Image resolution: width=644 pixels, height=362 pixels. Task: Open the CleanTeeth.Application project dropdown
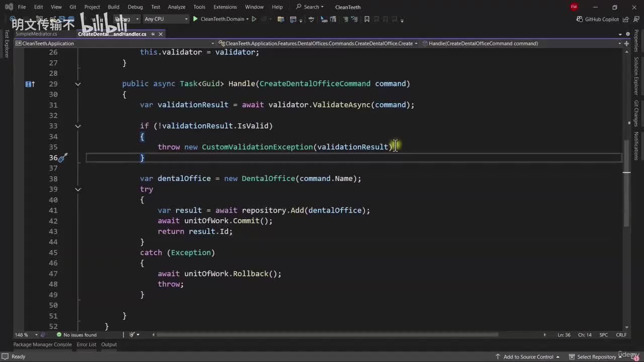click(x=115, y=43)
